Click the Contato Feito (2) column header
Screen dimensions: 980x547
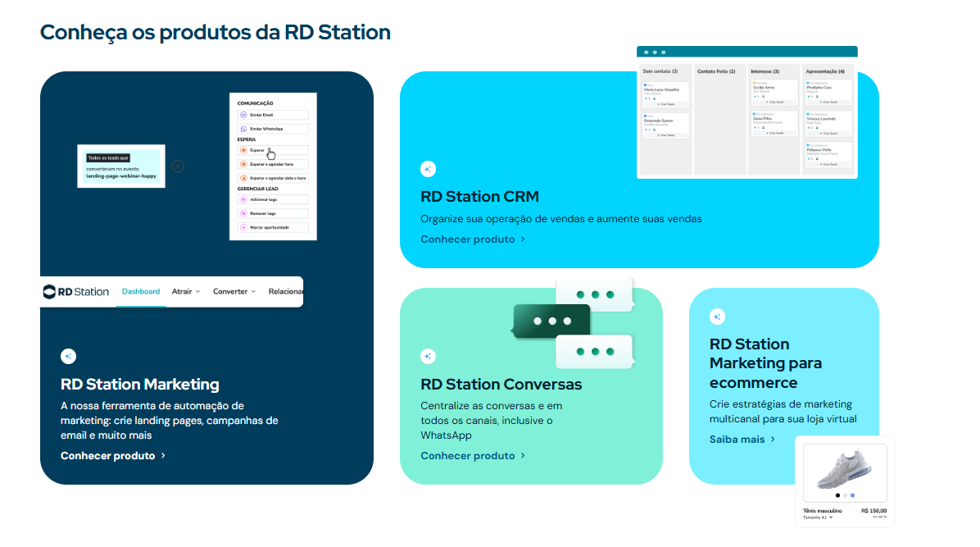click(x=716, y=71)
